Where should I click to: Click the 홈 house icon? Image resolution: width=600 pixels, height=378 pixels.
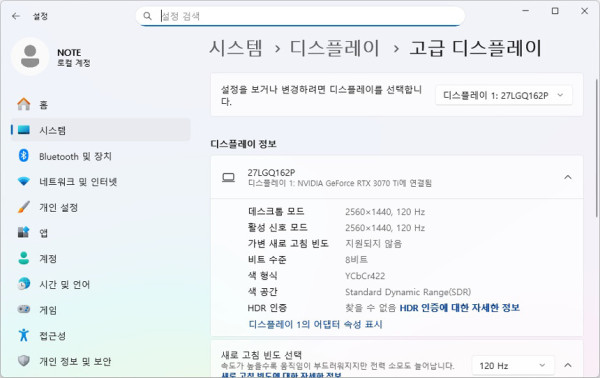click(x=24, y=104)
